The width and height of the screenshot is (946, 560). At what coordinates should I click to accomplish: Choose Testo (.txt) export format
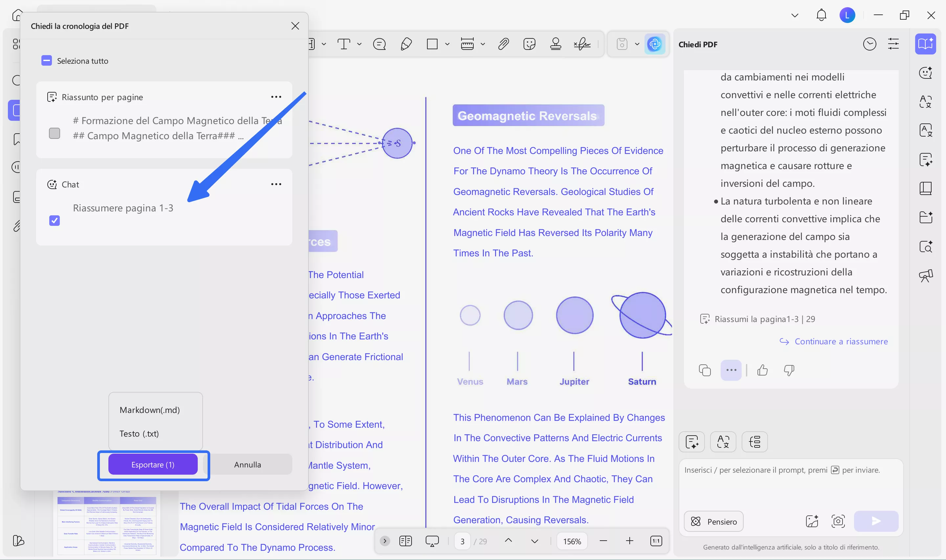pyautogui.click(x=139, y=434)
